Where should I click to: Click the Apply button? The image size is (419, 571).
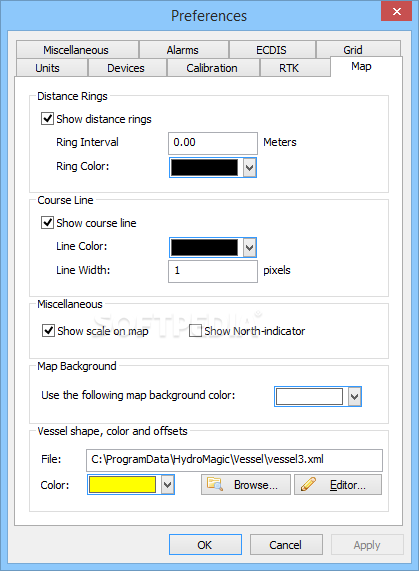click(x=367, y=545)
